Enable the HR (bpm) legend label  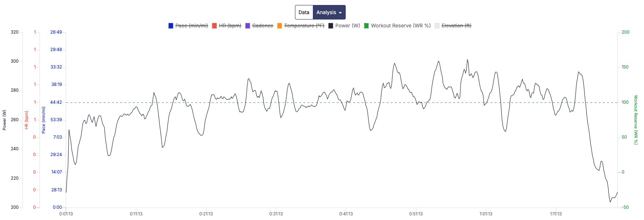(230, 26)
